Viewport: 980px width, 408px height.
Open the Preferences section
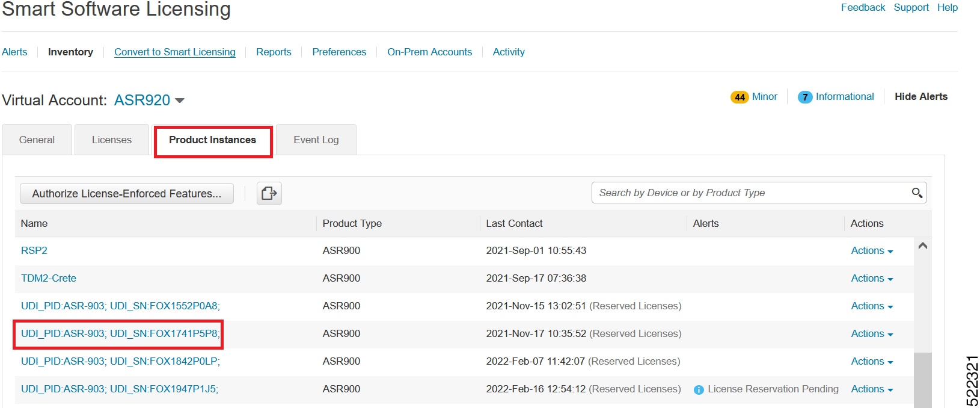pos(339,52)
